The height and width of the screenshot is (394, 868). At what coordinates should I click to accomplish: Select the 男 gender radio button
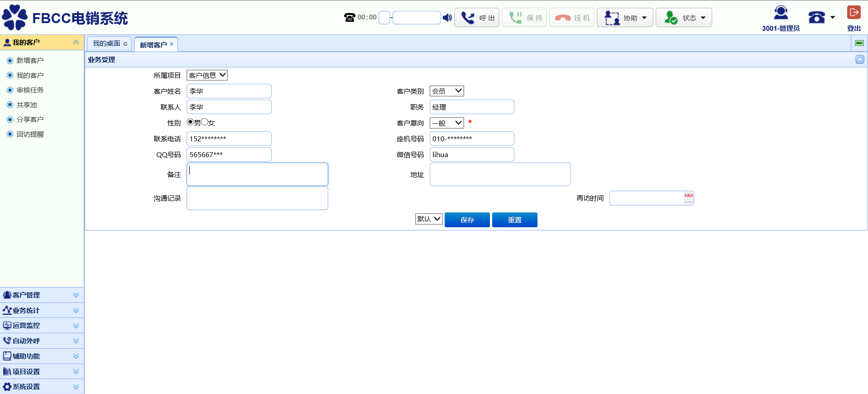(190, 122)
